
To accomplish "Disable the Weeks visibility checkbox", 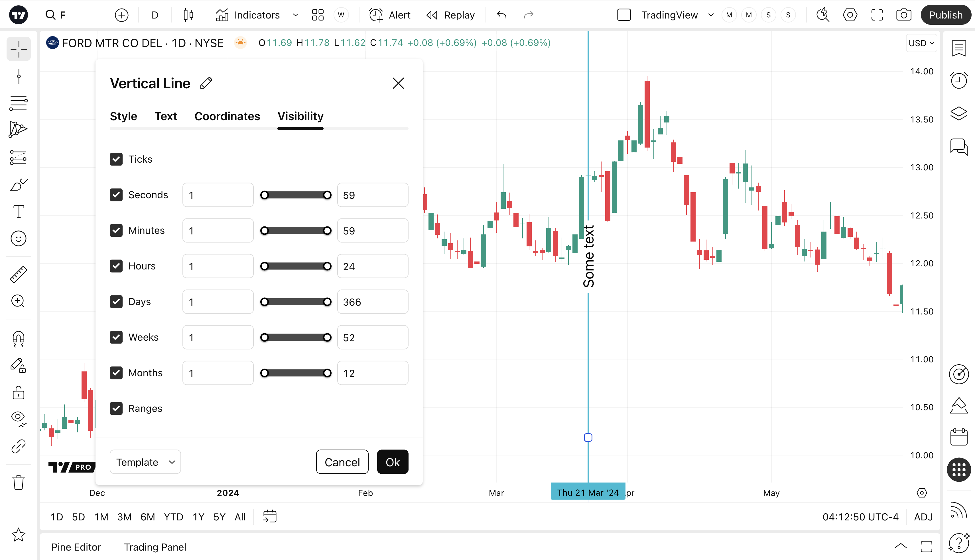I will (x=116, y=337).
